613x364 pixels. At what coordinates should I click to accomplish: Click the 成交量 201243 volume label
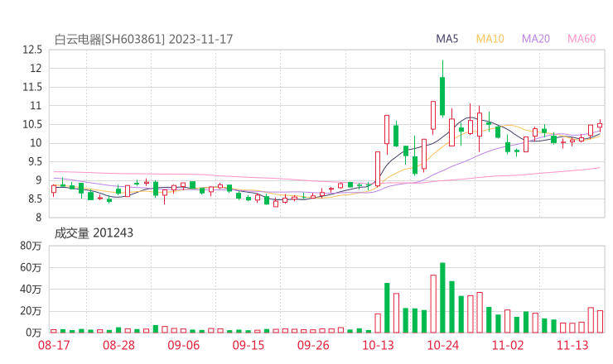pyautogui.click(x=94, y=233)
